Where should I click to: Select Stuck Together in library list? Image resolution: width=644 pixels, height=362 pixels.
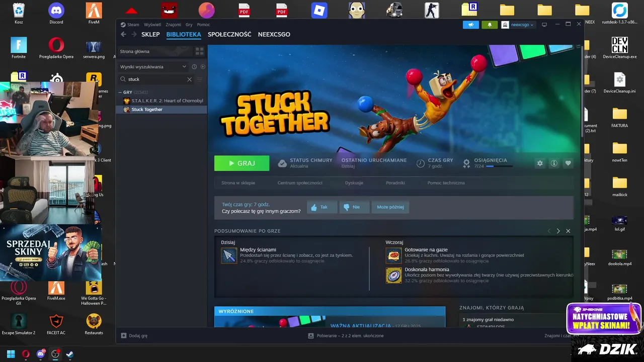[162, 110]
